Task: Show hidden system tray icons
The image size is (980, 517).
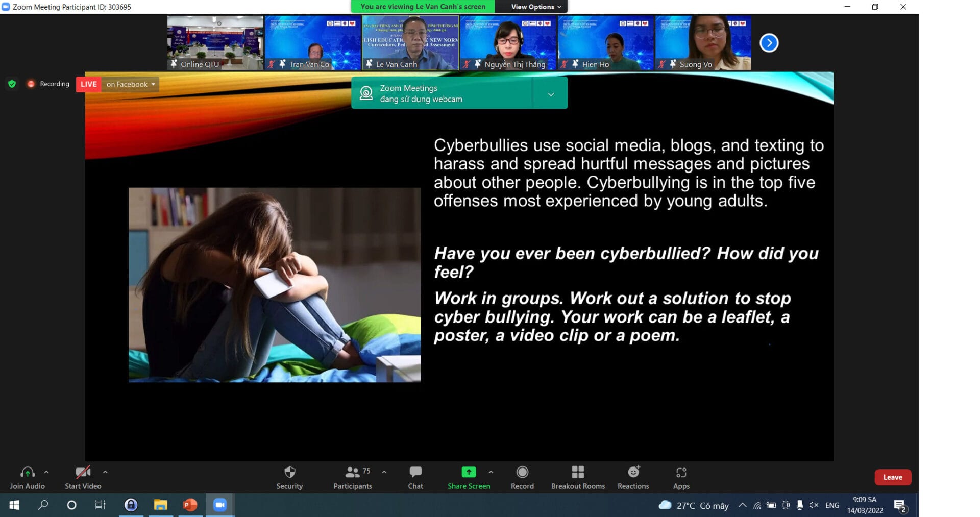Action: 743,505
